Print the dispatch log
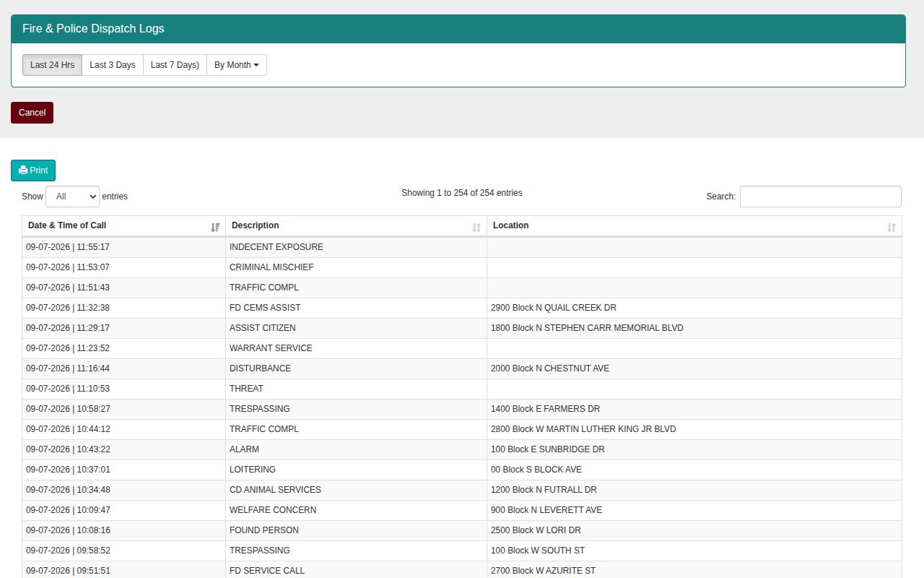Screen dimensions: 924x578 (x=33, y=171)
